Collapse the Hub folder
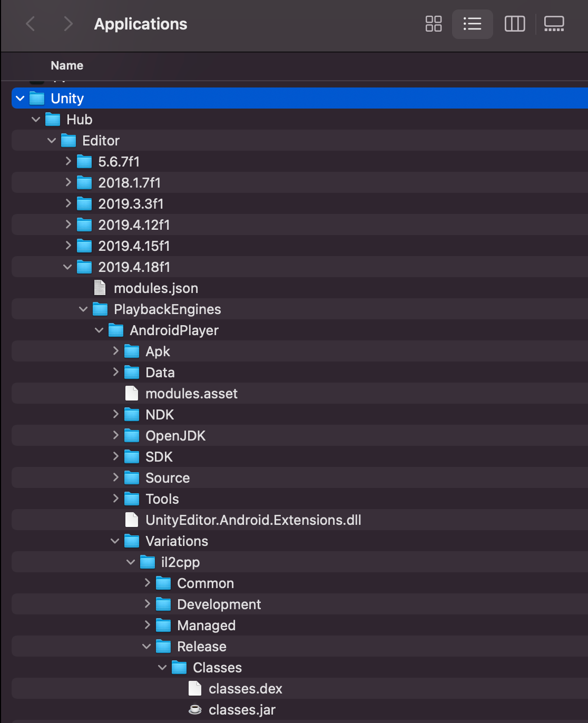This screenshot has width=588, height=723. click(36, 120)
